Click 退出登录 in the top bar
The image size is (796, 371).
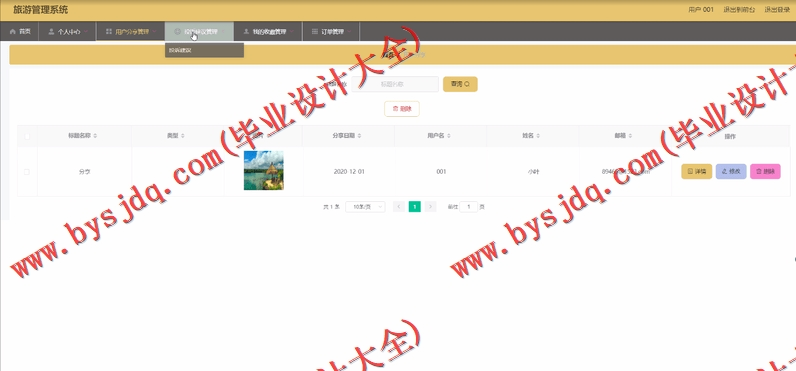click(777, 10)
